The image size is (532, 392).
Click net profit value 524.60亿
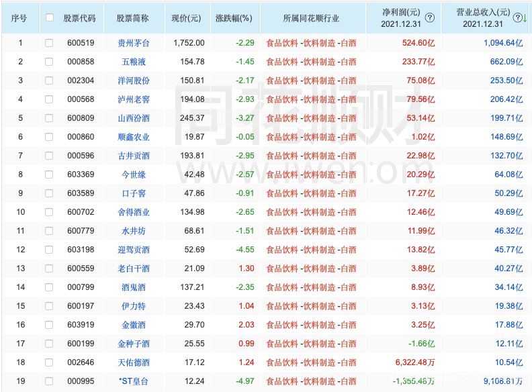pos(418,43)
